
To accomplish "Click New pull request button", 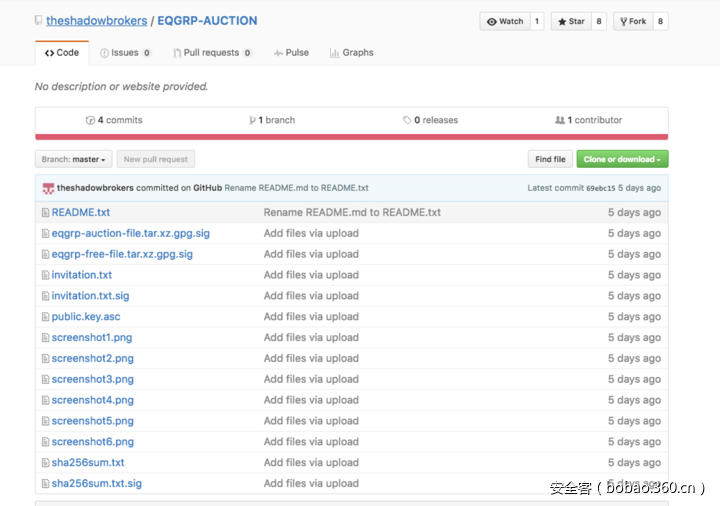I will [156, 159].
